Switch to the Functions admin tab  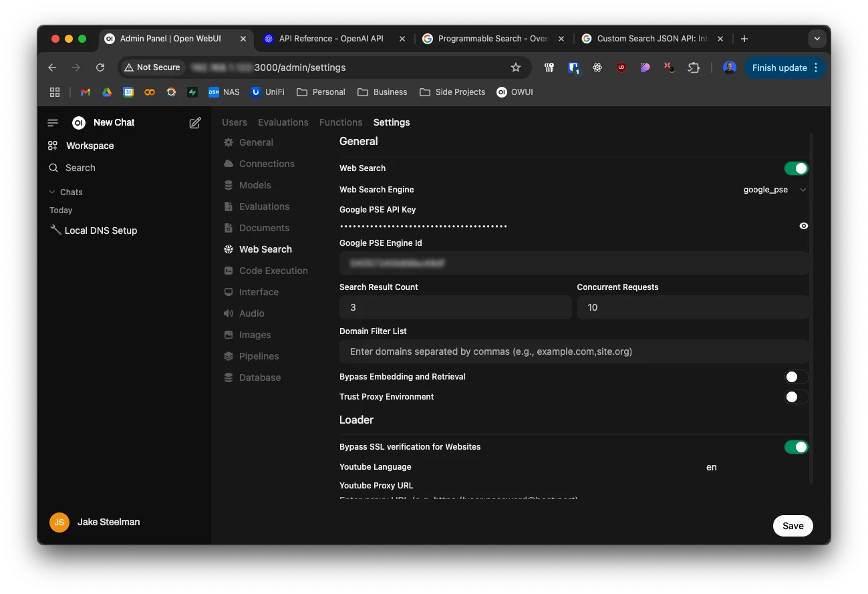(341, 122)
